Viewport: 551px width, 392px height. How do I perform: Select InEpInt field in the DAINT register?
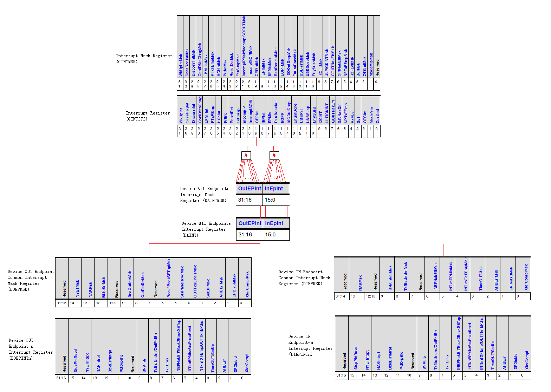(274, 223)
